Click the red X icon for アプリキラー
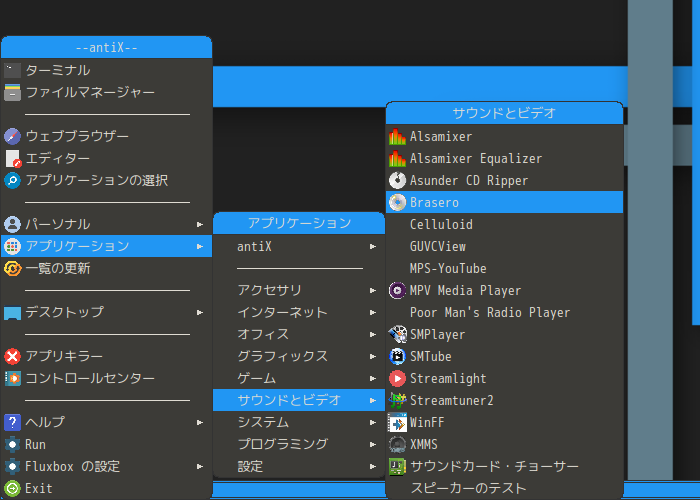This screenshot has height=500, width=700. [12, 356]
